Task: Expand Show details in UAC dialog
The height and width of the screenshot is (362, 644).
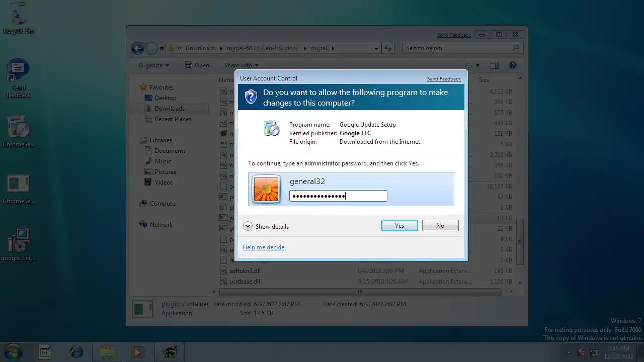Action: click(266, 226)
